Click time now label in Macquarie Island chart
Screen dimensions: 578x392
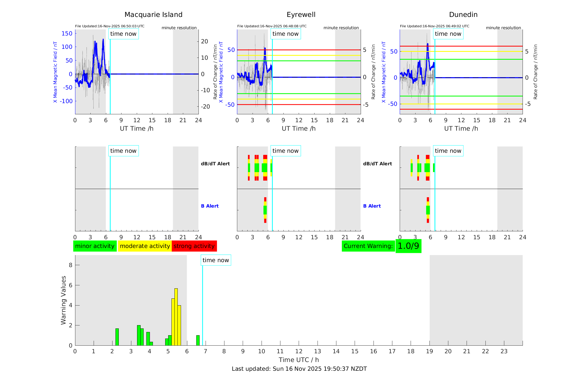coord(123,34)
